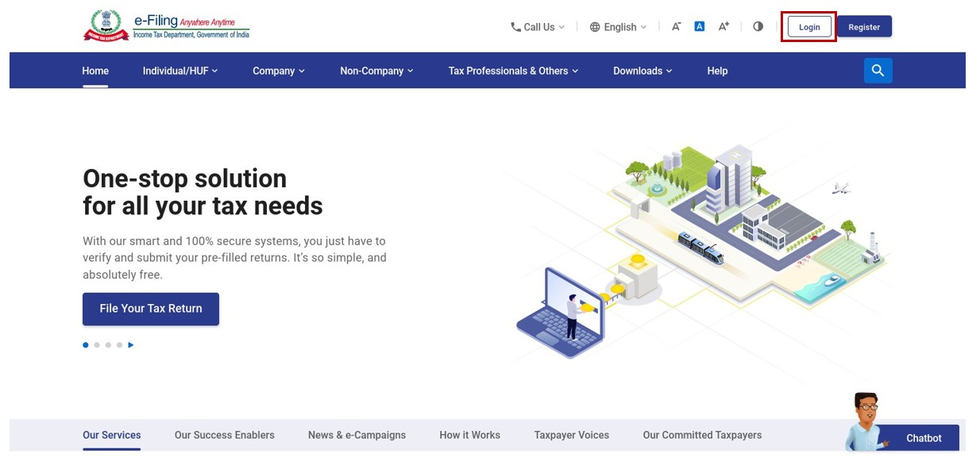Open the Chatbot assistant
980x473 pixels.
tap(924, 437)
